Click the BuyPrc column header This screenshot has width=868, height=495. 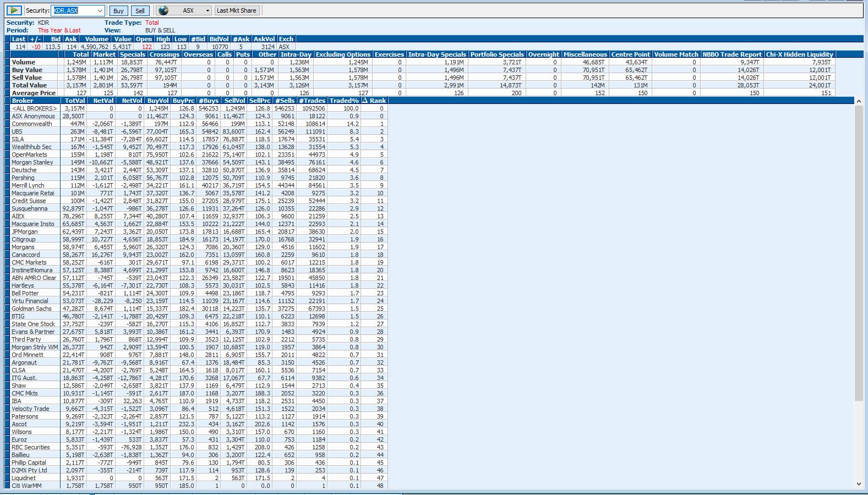[184, 101]
